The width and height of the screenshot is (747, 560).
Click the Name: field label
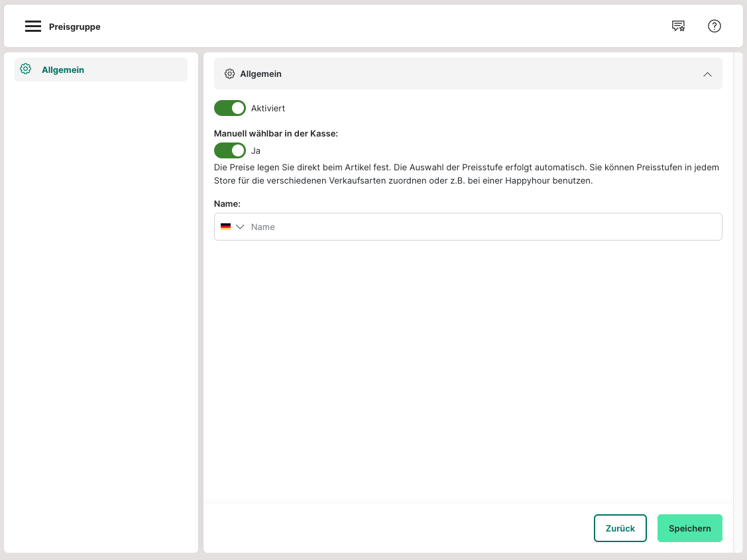point(227,204)
